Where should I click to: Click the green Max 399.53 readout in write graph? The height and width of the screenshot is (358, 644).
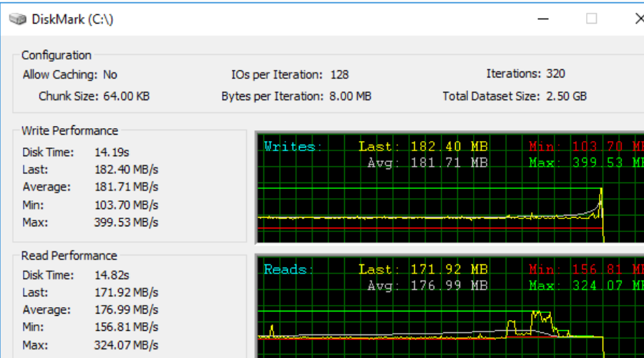click(x=586, y=163)
